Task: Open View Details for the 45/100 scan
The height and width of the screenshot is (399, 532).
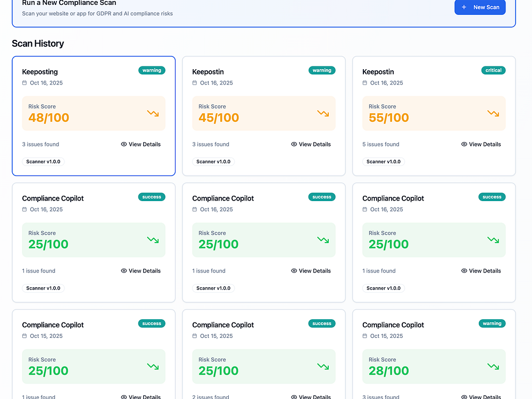Action: 311,144
